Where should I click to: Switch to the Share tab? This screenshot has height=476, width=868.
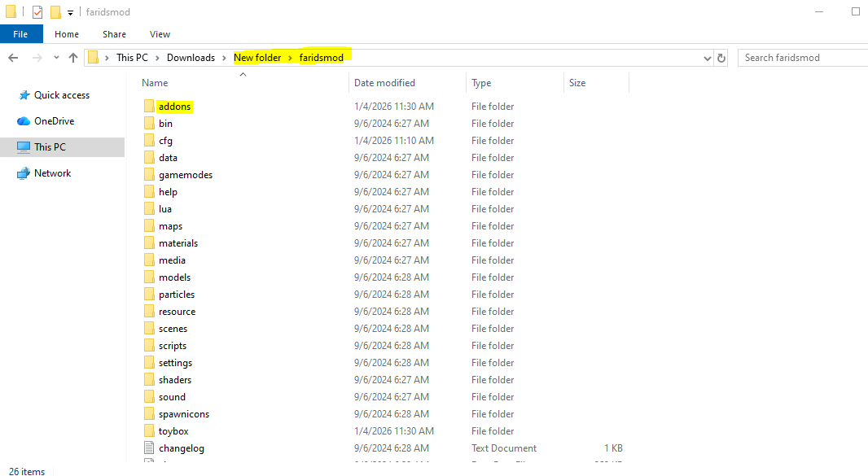[114, 33]
